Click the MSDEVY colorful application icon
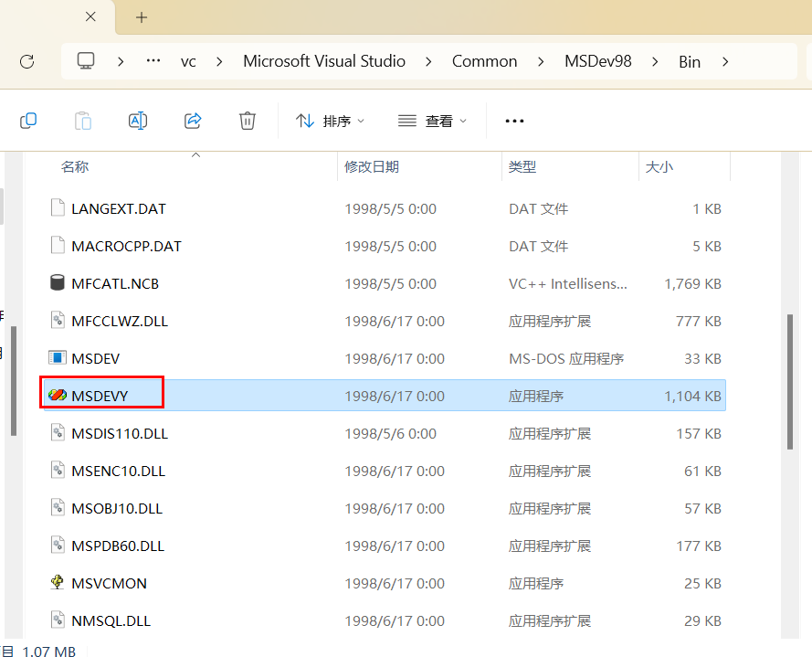812x657 pixels. [58, 396]
